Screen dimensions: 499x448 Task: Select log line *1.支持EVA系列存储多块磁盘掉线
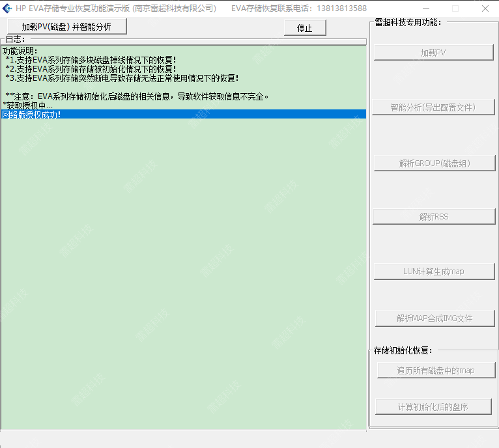(184, 60)
